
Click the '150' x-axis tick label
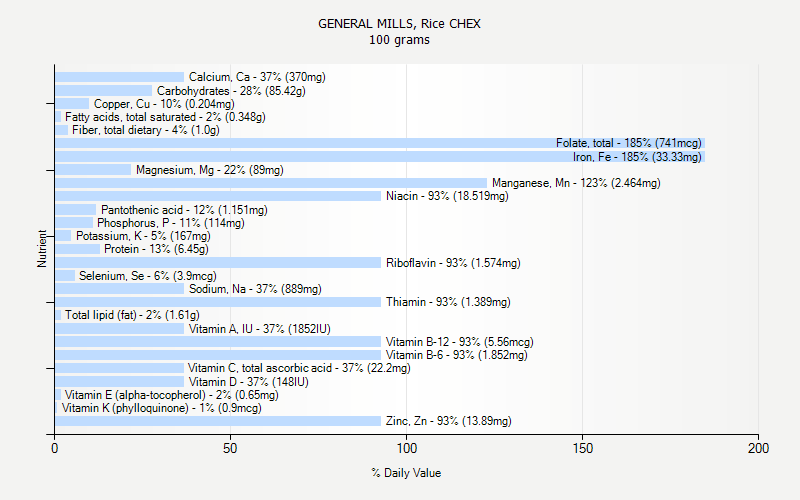(583, 448)
